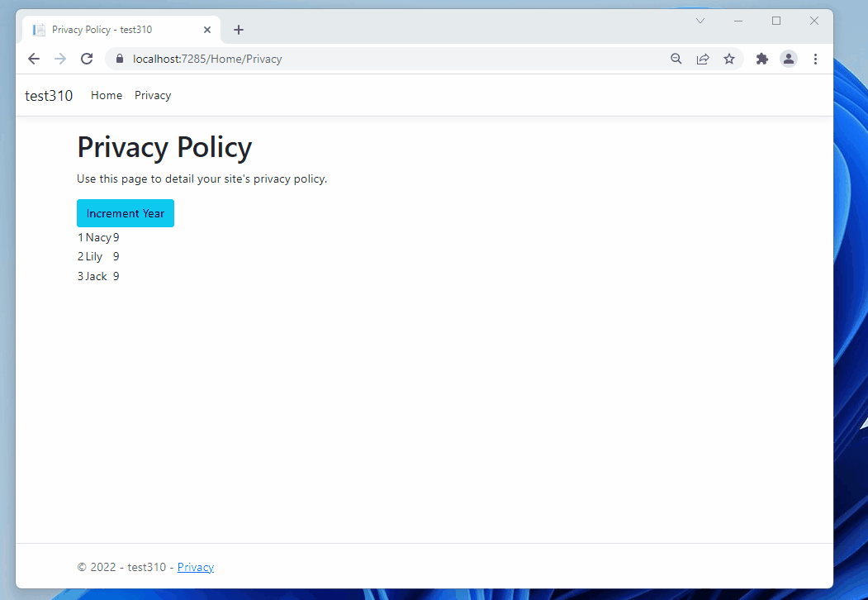Click the value 9 in Jack's row
This screenshot has width=868, height=600.
[x=116, y=276]
